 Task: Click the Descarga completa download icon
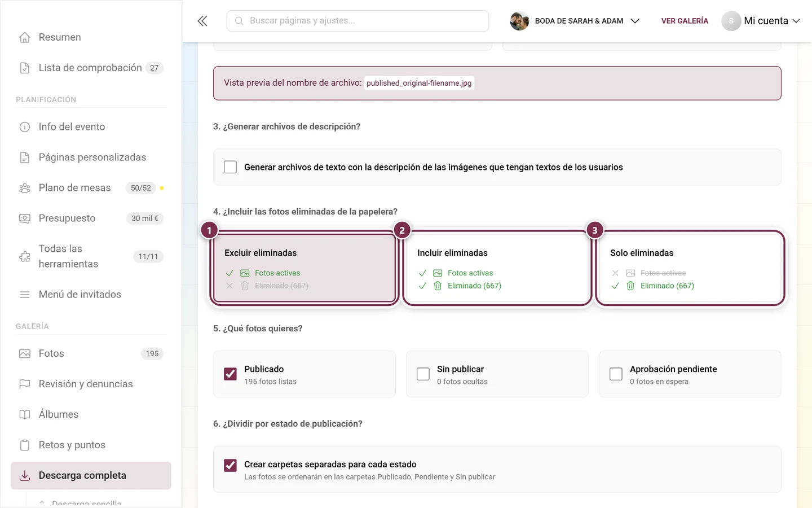[x=25, y=476]
